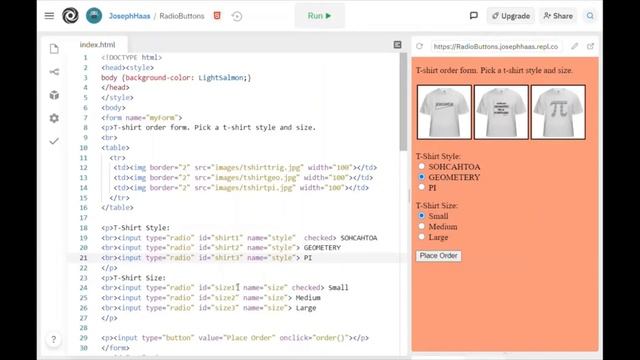
Task: Click "images/tshirtpi.jpg" in line 14
Action: (253, 188)
